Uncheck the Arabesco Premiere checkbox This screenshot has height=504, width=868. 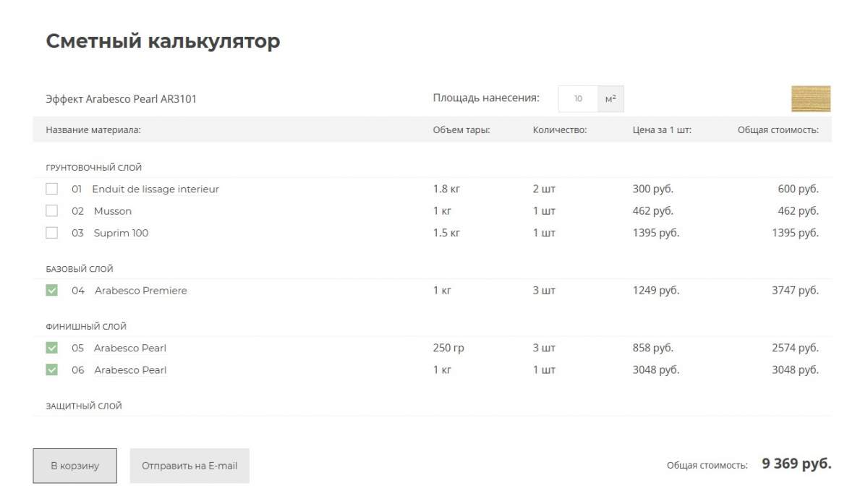(x=51, y=291)
